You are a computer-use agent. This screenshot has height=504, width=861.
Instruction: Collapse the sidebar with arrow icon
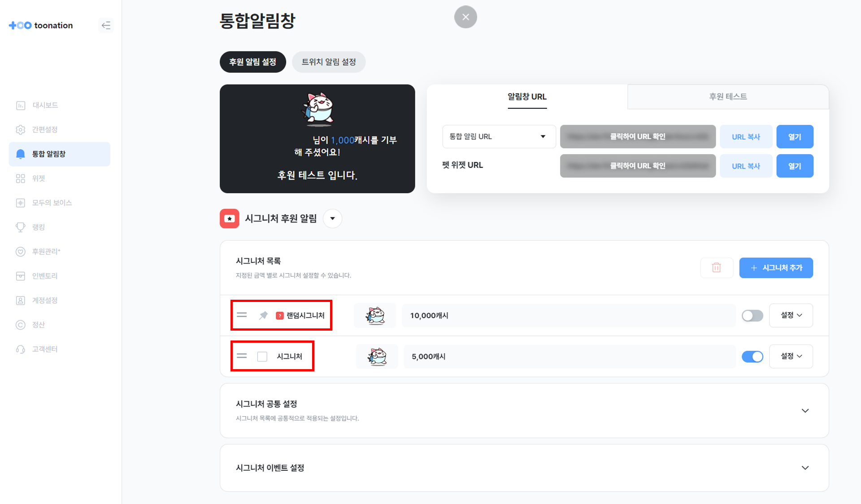[x=106, y=26]
